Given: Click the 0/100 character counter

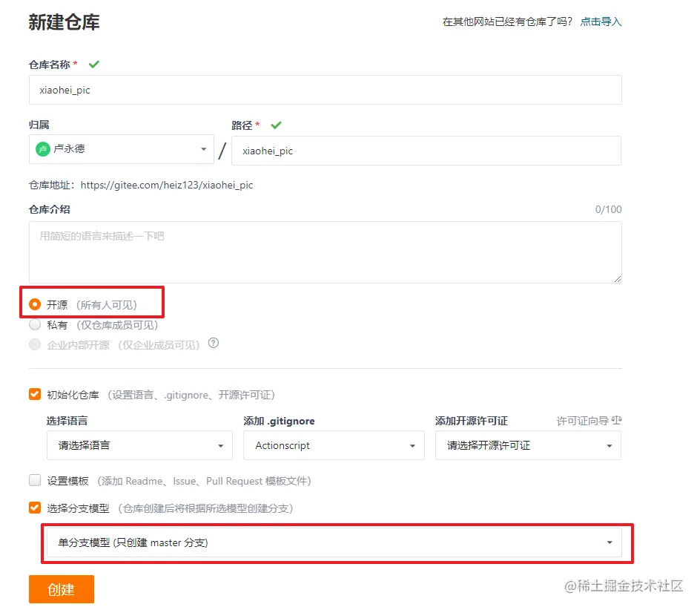Looking at the screenshot, I should [x=608, y=209].
